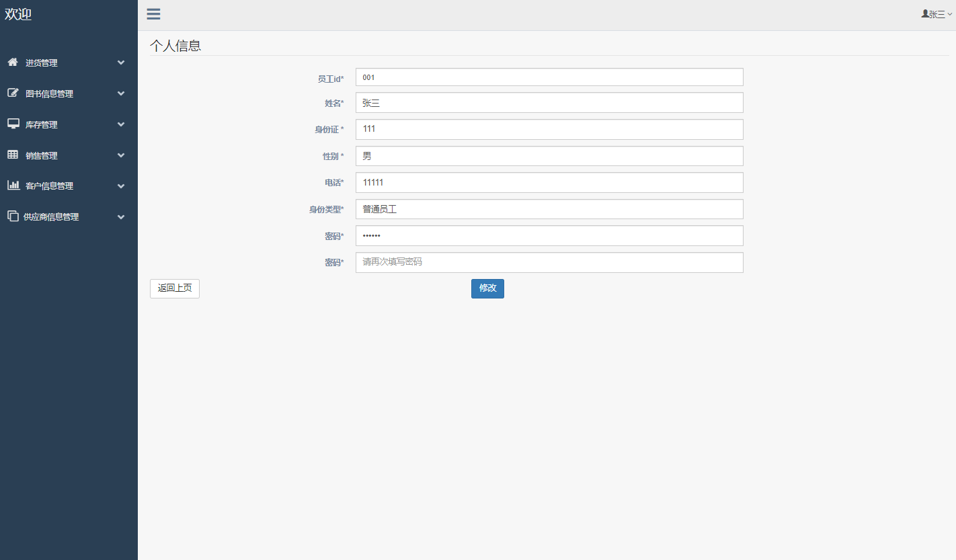
Task: Focus the 员工id field containing 001
Action: coord(549,77)
